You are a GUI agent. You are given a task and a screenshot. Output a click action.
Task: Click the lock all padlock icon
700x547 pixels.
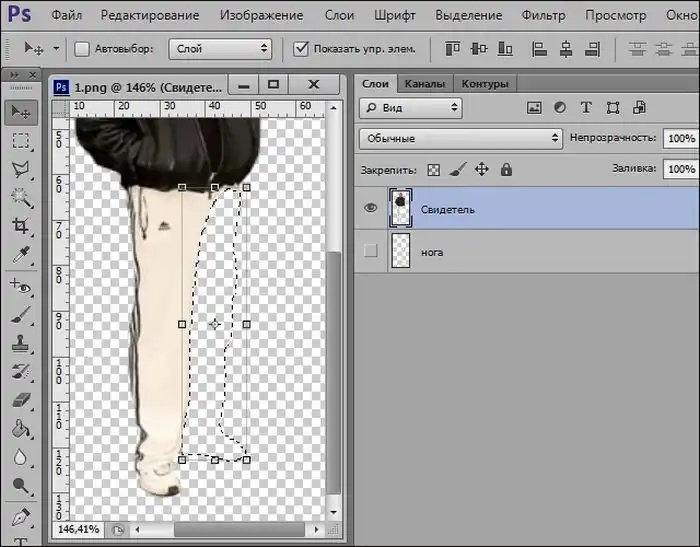coord(506,170)
